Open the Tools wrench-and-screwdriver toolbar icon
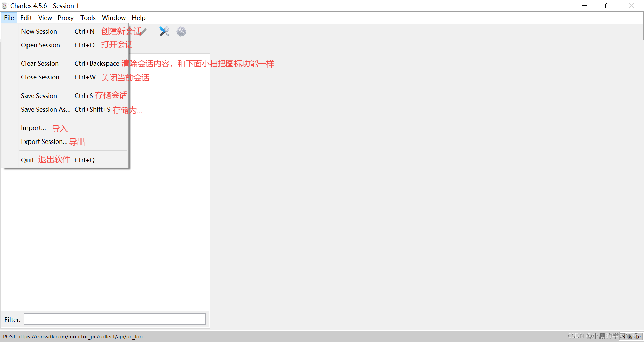 point(164,32)
